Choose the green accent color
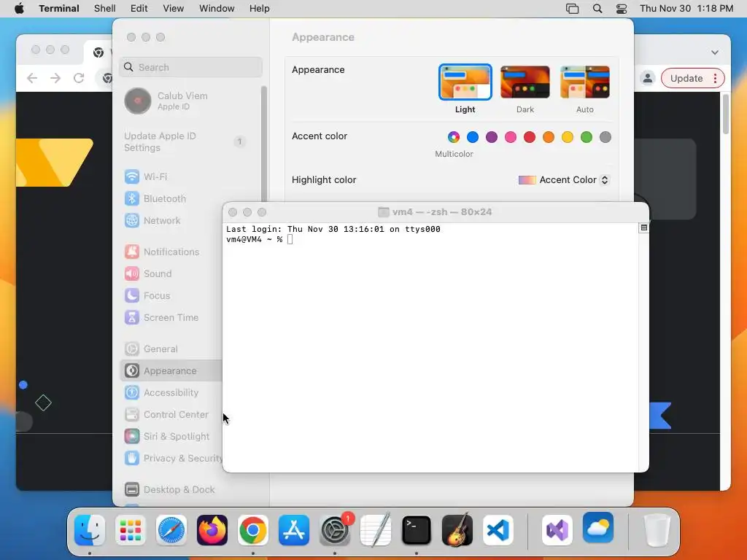 [587, 138]
